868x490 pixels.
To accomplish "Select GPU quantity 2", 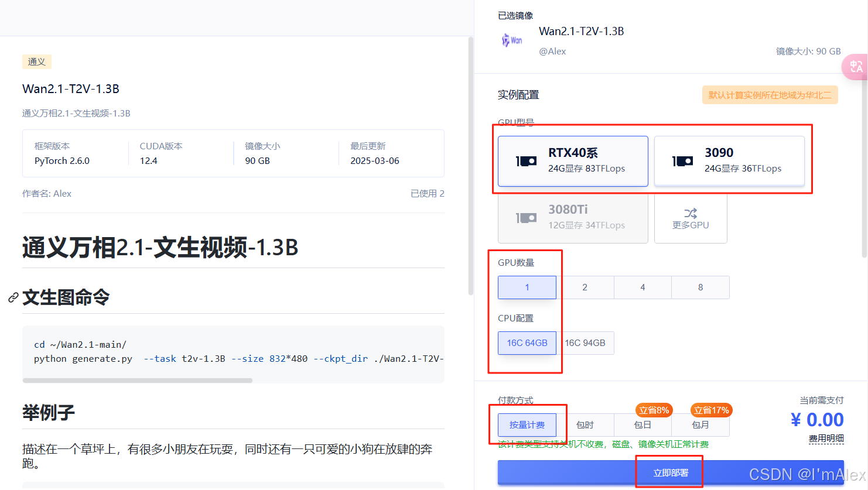I will click(x=585, y=287).
